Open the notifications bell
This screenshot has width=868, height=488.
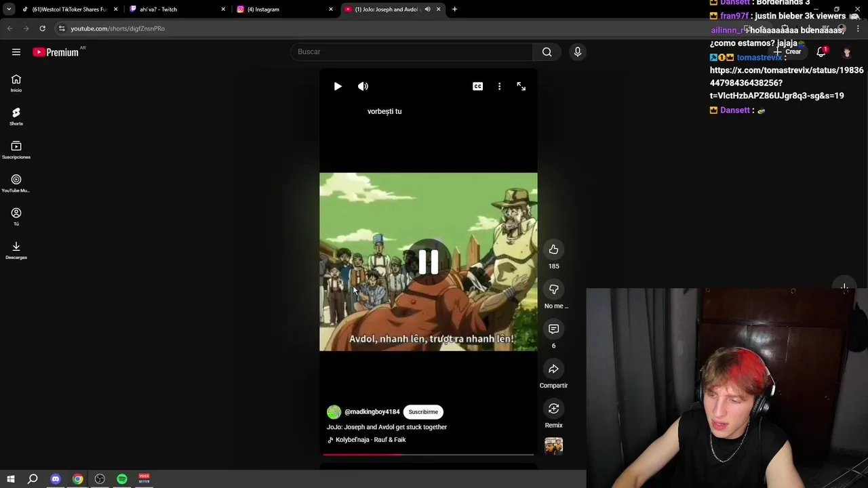tap(821, 52)
